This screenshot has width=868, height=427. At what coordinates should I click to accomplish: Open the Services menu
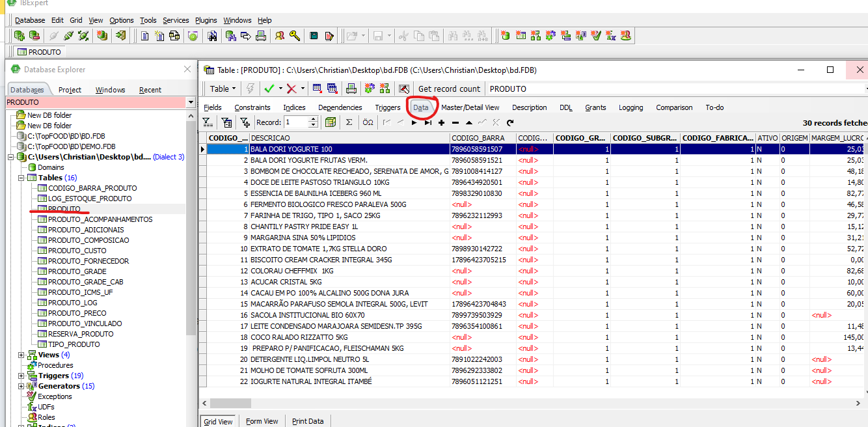click(176, 20)
